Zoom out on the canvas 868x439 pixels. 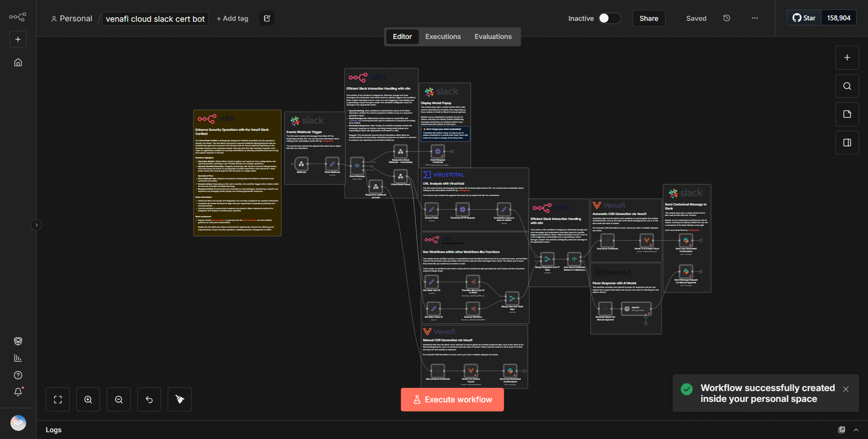point(119,400)
